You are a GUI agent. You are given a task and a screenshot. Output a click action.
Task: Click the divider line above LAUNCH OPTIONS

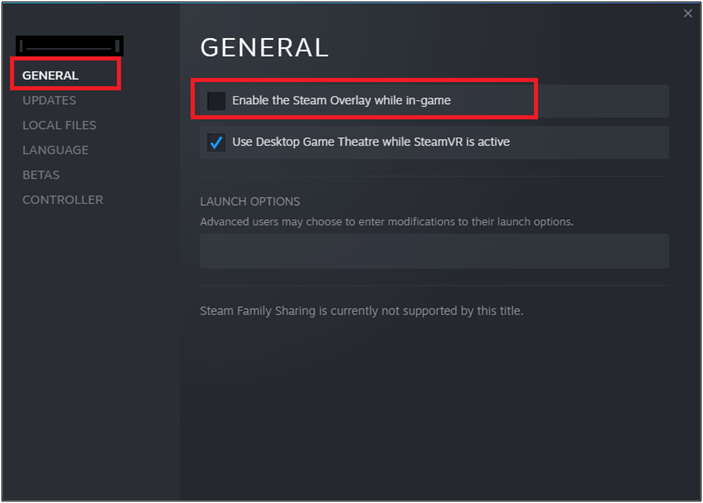click(x=434, y=176)
